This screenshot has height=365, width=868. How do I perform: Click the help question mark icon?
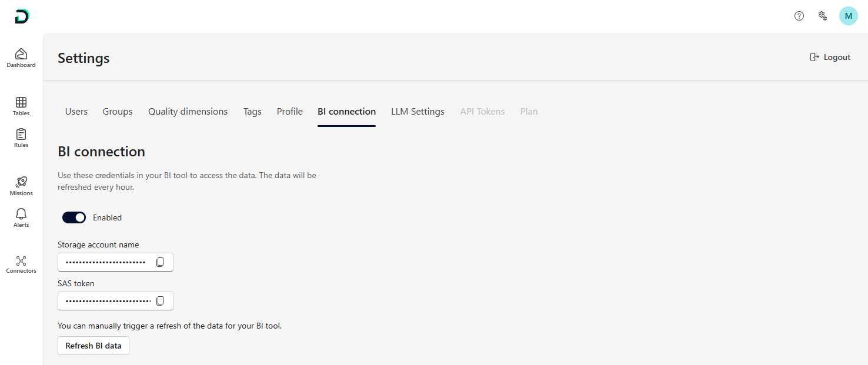tap(799, 16)
